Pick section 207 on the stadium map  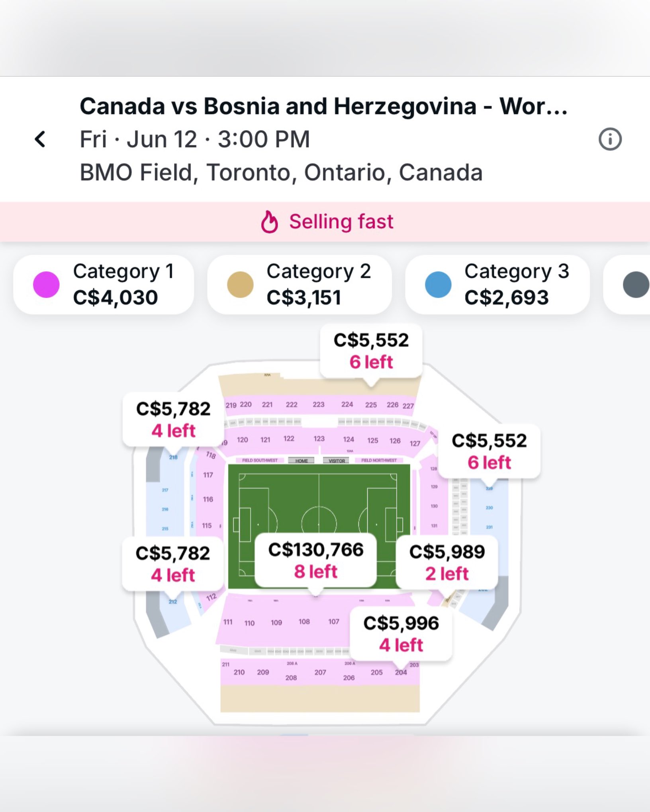[320, 672]
